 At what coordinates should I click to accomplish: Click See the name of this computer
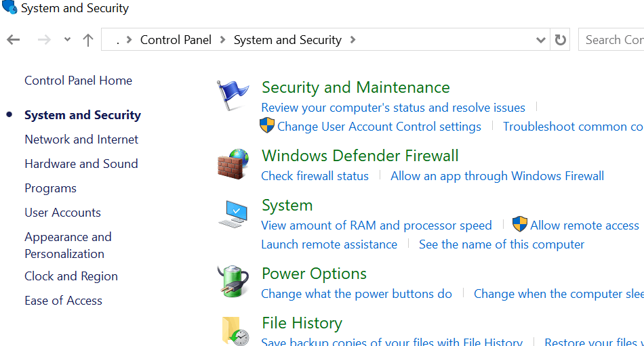(x=502, y=244)
